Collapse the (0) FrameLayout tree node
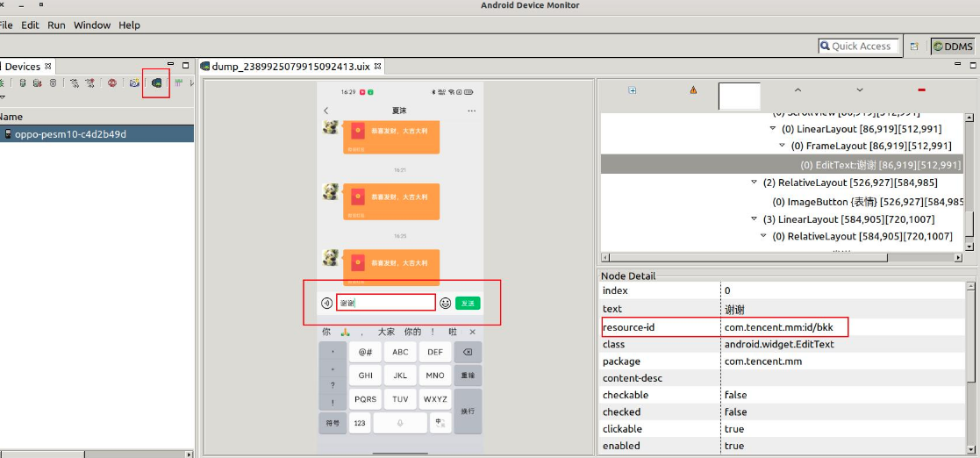 coord(783,147)
